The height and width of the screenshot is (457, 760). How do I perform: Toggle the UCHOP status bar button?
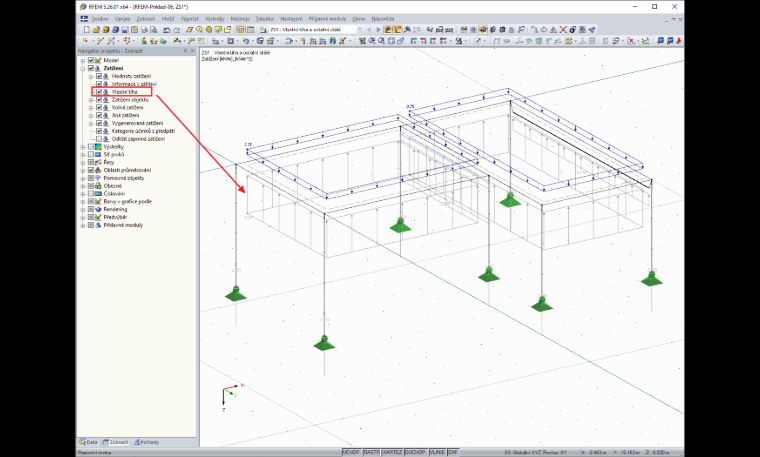(351, 452)
